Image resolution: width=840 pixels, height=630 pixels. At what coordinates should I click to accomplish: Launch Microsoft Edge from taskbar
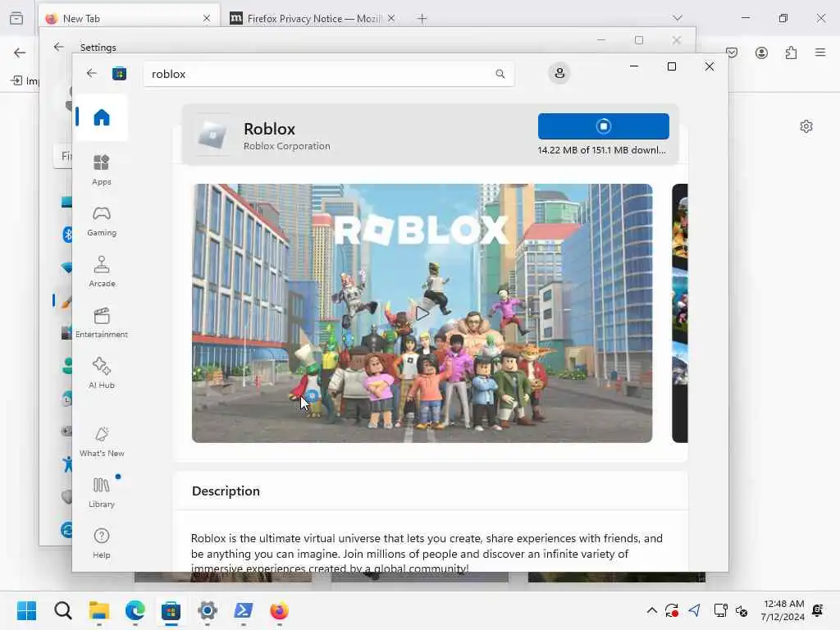pyautogui.click(x=135, y=610)
